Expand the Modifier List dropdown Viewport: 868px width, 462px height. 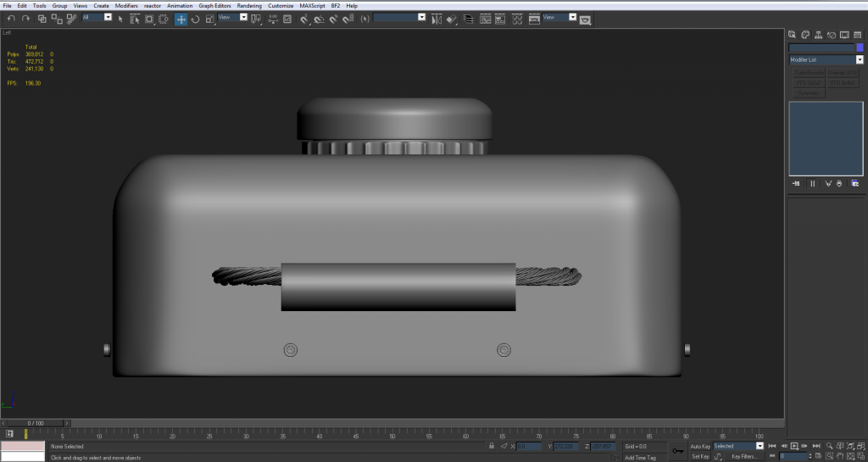coord(859,60)
